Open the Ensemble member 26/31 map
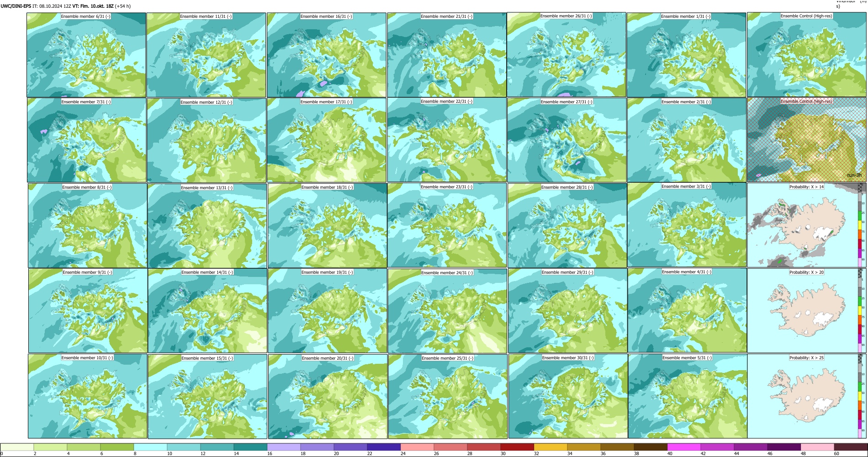This screenshot has height=457, width=868. pos(566,54)
